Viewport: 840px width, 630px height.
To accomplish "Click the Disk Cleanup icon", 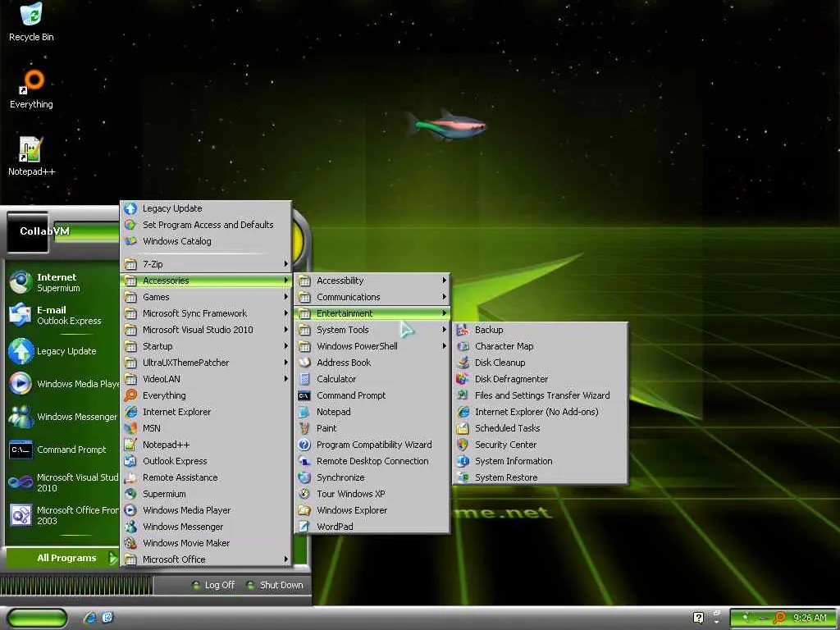I will [463, 363].
